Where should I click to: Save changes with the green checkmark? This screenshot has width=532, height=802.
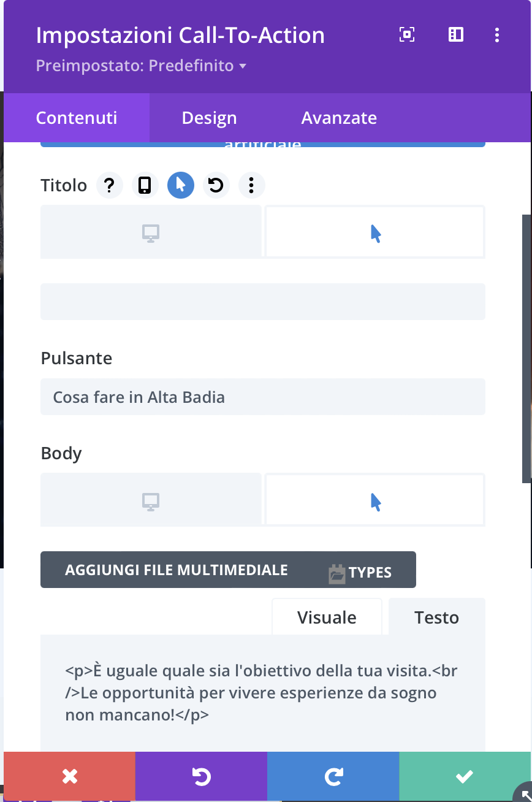click(x=465, y=777)
